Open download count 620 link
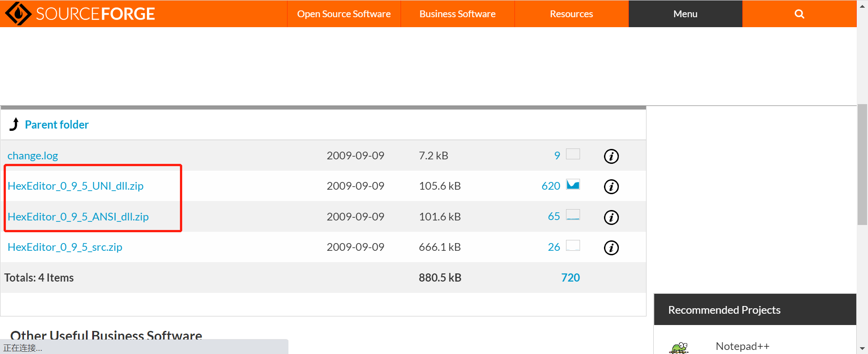The width and height of the screenshot is (868, 354). 551,186
